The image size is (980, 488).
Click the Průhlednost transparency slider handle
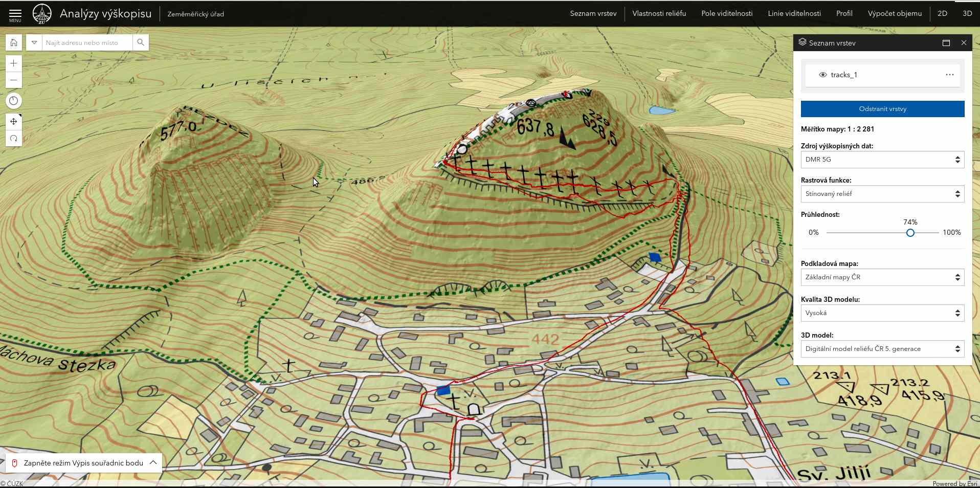[x=910, y=233]
